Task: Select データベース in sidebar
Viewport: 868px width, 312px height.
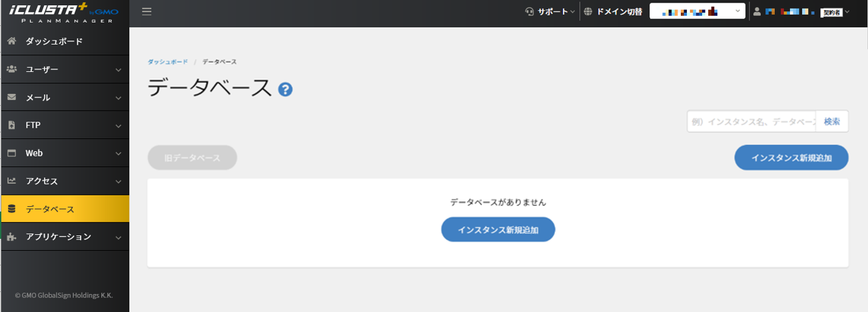Action: pyautogui.click(x=65, y=209)
